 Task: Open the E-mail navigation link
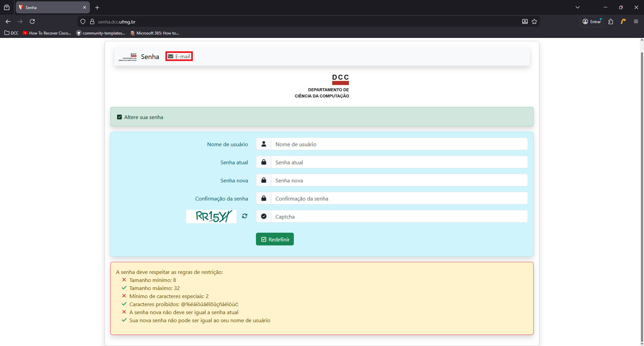click(x=179, y=57)
